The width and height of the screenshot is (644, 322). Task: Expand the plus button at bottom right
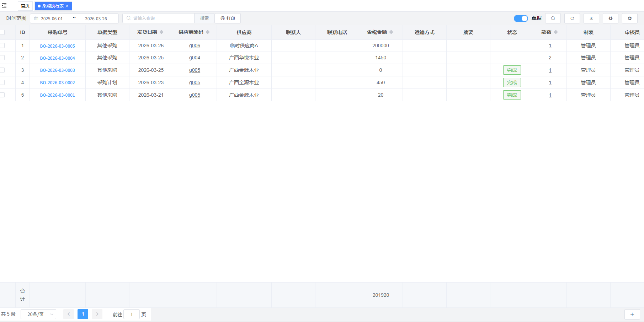(x=632, y=314)
